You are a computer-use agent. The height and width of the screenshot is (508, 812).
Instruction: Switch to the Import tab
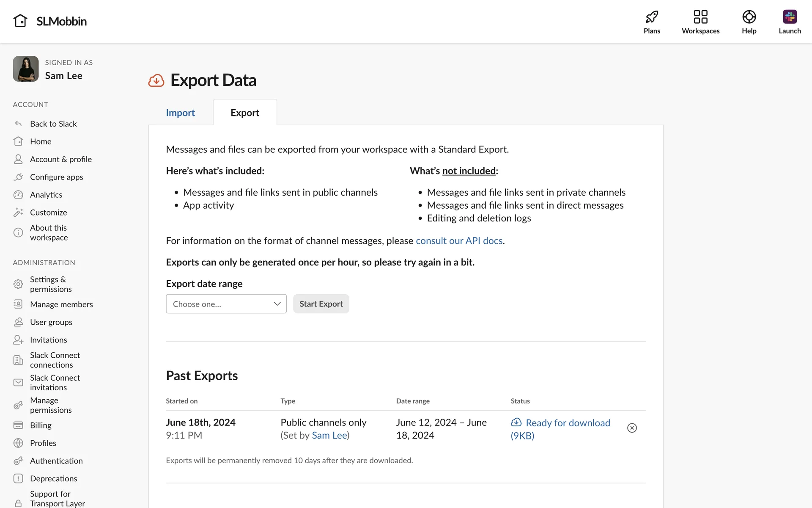click(180, 113)
